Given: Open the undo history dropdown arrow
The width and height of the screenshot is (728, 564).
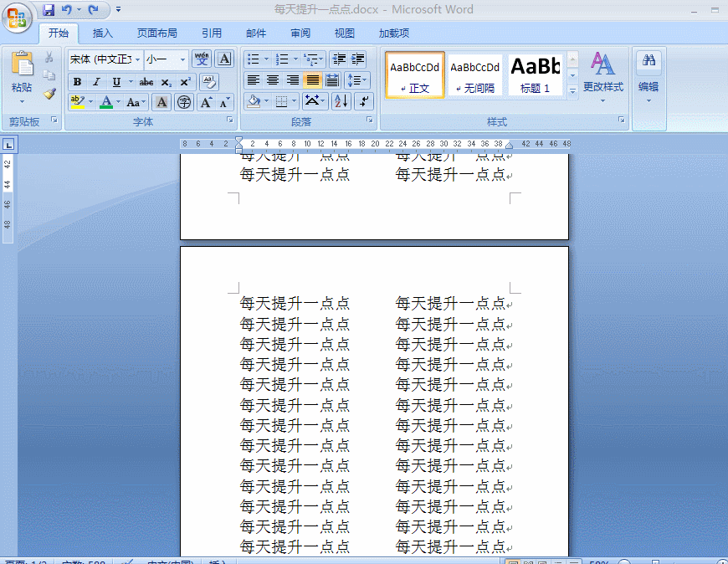Looking at the screenshot, I should click(79, 10).
